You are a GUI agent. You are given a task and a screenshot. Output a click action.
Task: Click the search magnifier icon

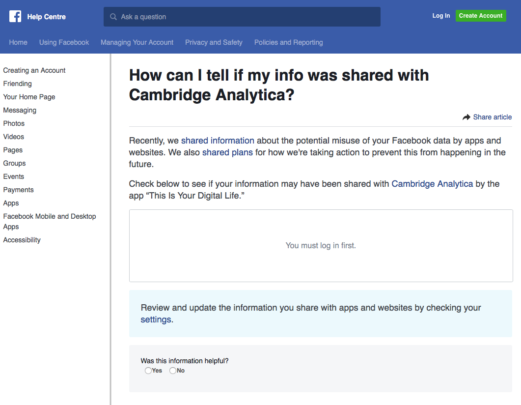(x=113, y=17)
